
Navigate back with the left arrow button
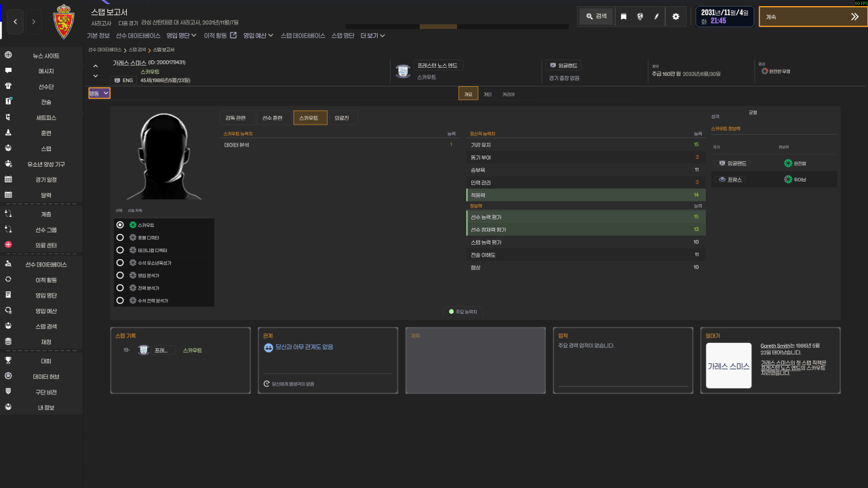click(x=15, y=22)
